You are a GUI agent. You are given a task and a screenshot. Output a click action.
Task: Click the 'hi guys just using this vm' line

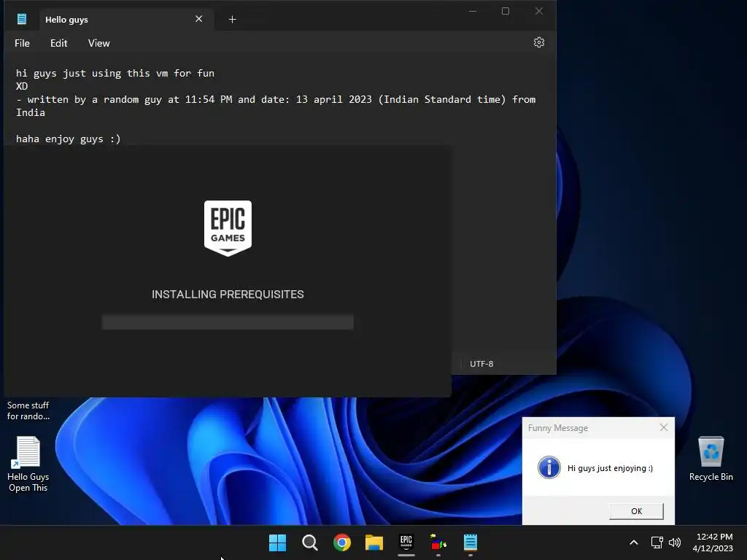point(115,74)
